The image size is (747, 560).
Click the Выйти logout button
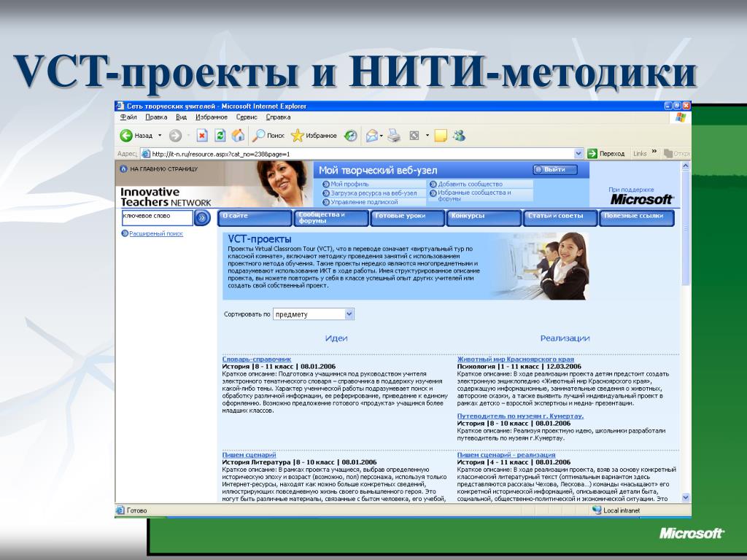(555, 169)
